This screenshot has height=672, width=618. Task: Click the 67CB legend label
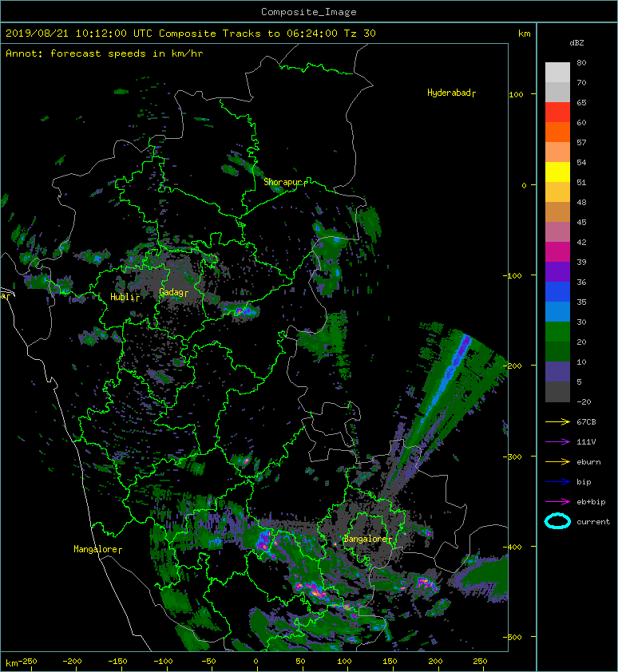pyautogui.click(x=586, y=421)
